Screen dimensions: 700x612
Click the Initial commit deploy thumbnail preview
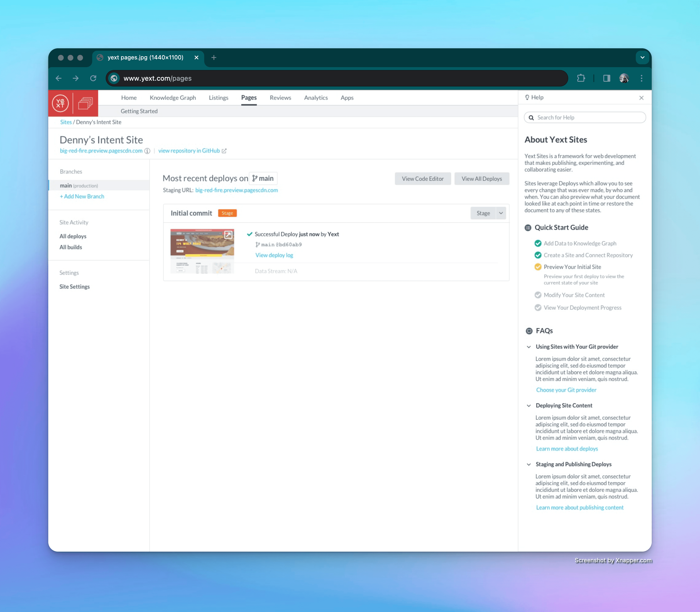(x=202, y=251)
